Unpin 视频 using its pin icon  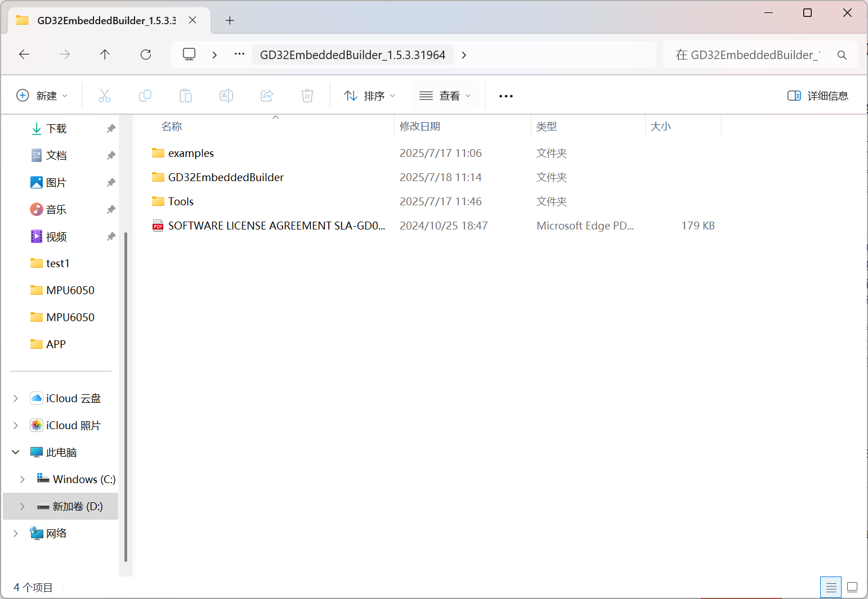(111, 237)
